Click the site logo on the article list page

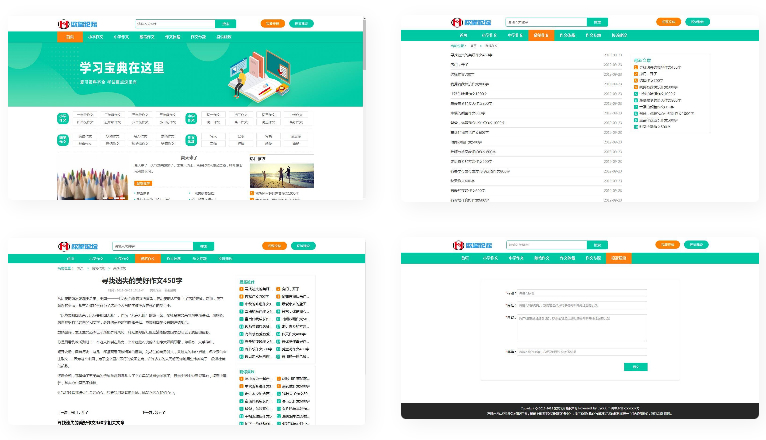[x=470, y=21]
